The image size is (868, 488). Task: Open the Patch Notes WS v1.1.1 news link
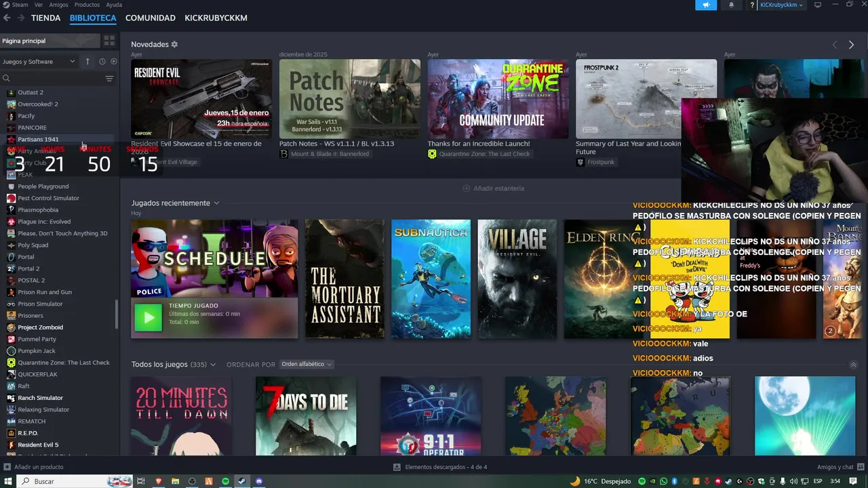click(x=336, y=144)
